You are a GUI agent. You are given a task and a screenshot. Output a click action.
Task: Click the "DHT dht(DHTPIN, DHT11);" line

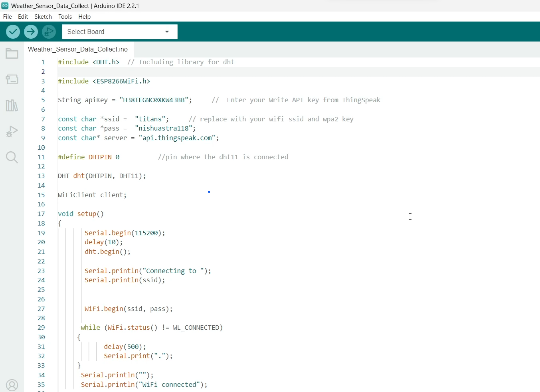pyautogui.click(x=102, y=176)
